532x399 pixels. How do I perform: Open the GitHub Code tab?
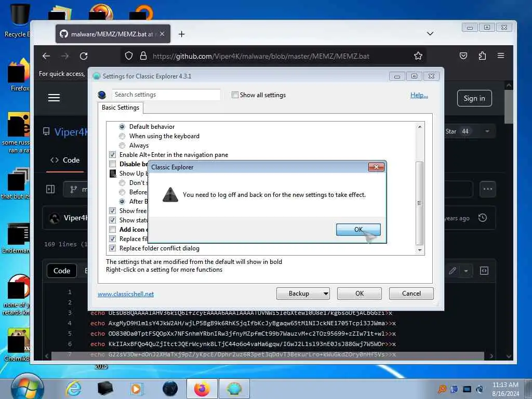point(65,160)
